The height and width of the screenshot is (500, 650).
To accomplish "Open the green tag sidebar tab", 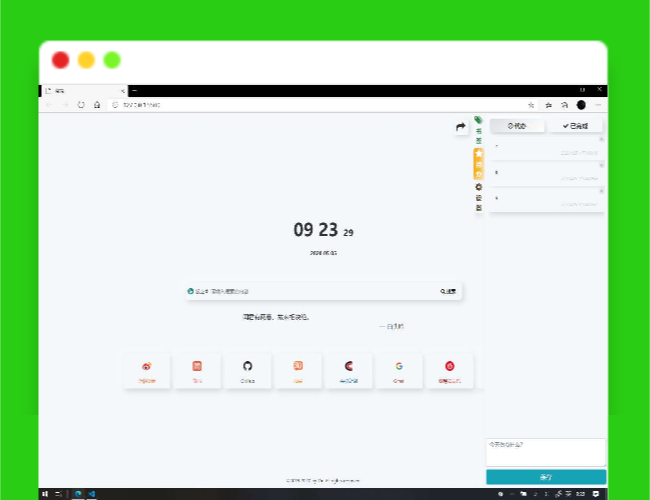I will click(478, 130).
